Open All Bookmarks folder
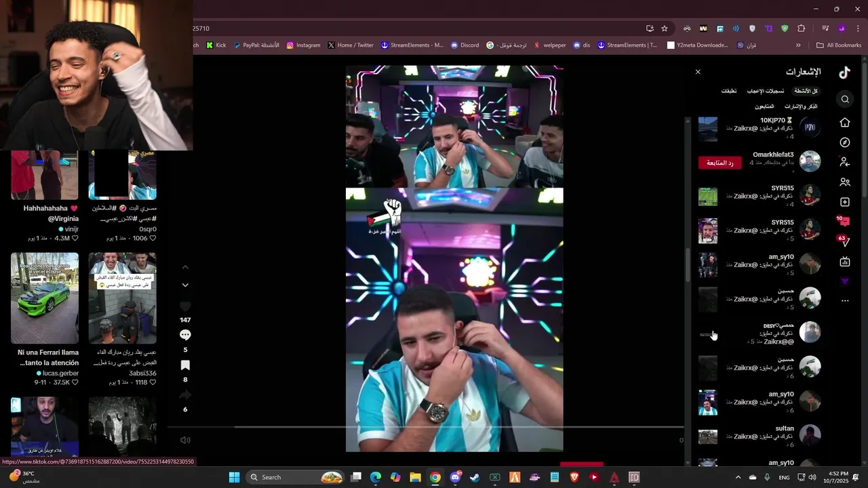The height and width of the screenshot is (488, 868). pos(839,45)
